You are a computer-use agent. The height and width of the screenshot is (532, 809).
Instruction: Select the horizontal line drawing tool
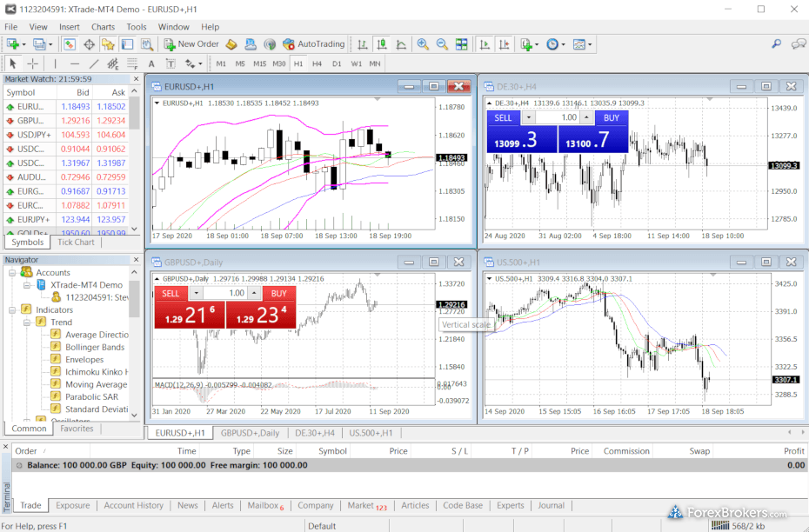click(74, 63)
